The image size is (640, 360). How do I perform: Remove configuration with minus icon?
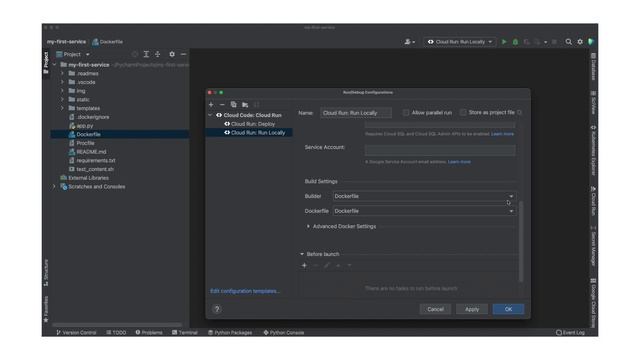(222, 104)
